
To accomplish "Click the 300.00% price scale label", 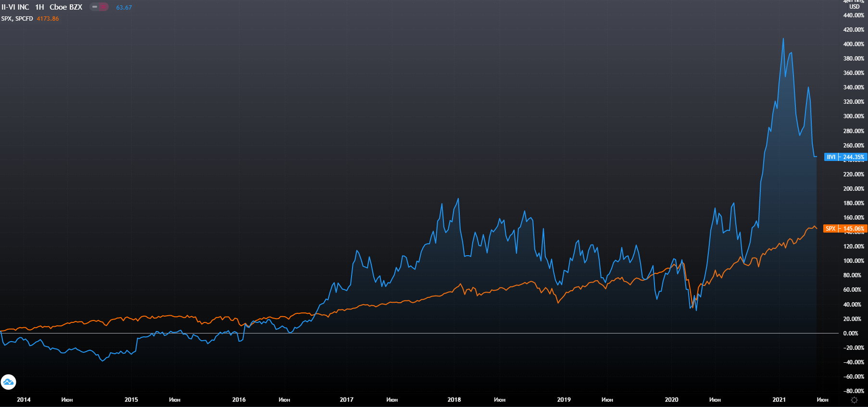I will (x=854, y=116).
